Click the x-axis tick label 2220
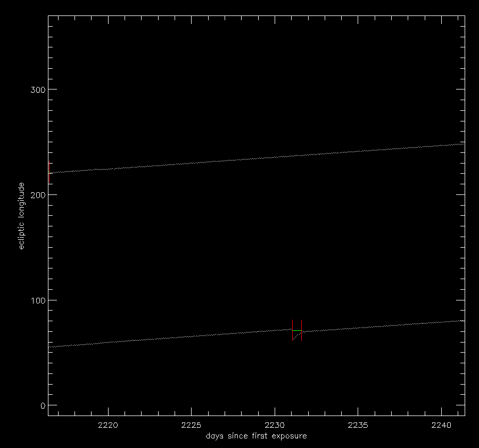479x448 pixels. coord(108,425)
